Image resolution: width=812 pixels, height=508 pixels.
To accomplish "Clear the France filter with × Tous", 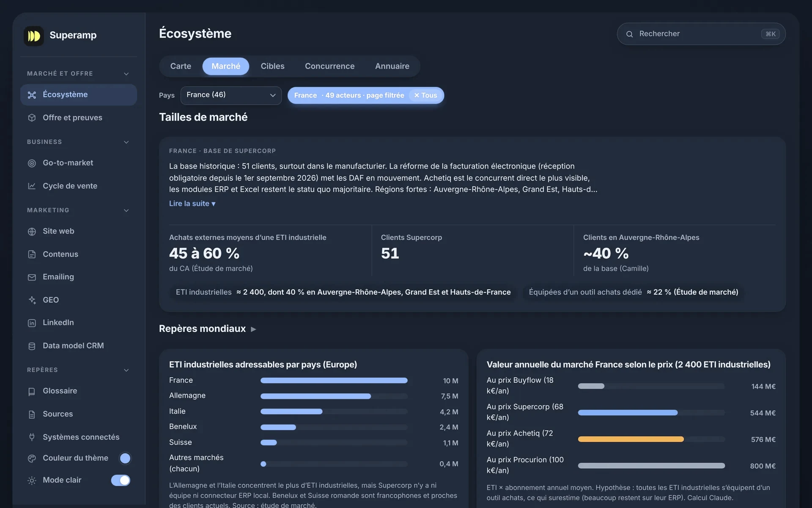I will click(x=425, y=95).
